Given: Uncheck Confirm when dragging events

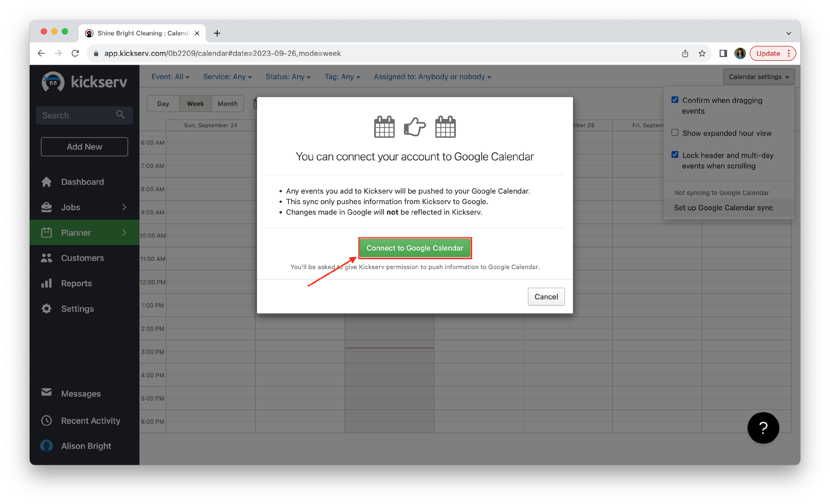Looking at the screenshot, I should click(x=675, y=100).
